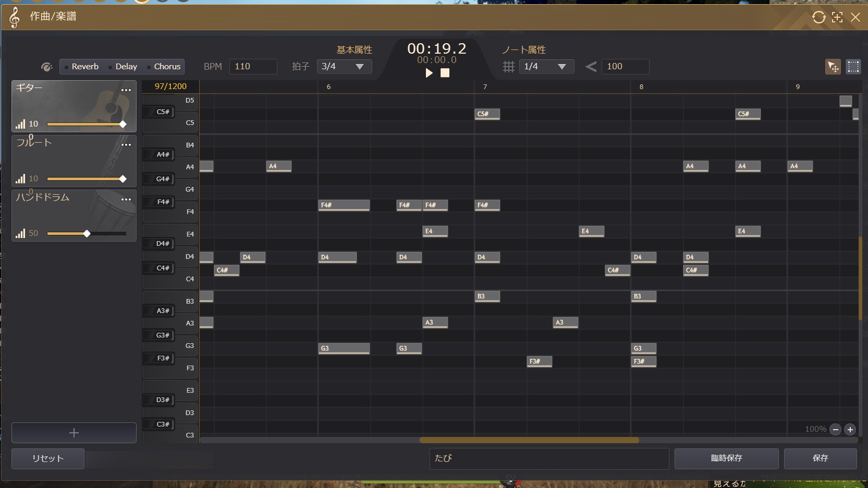The image size is (868, 488).
Task: Click the vertical pitch scrollbar thumb
Action: click(x=860, y=279)
